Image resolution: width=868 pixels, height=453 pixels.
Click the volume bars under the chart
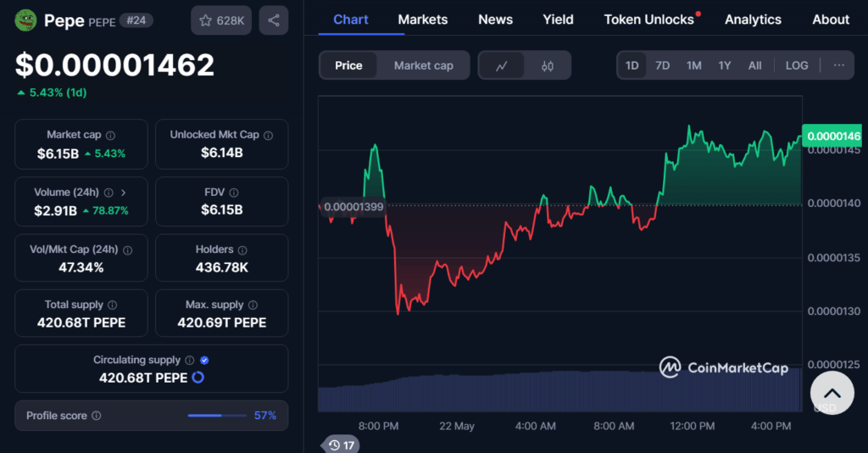[559, 392]
